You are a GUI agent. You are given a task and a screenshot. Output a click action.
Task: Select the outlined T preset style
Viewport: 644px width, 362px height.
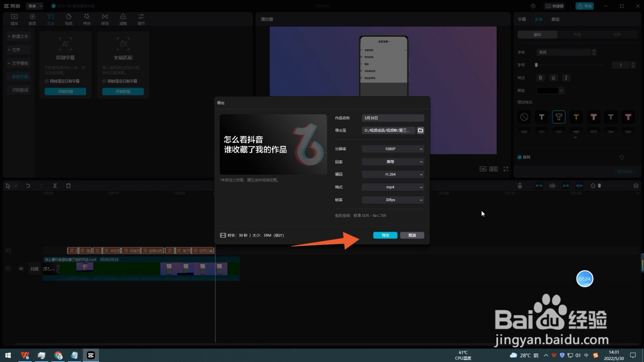[x=559, y=117]
